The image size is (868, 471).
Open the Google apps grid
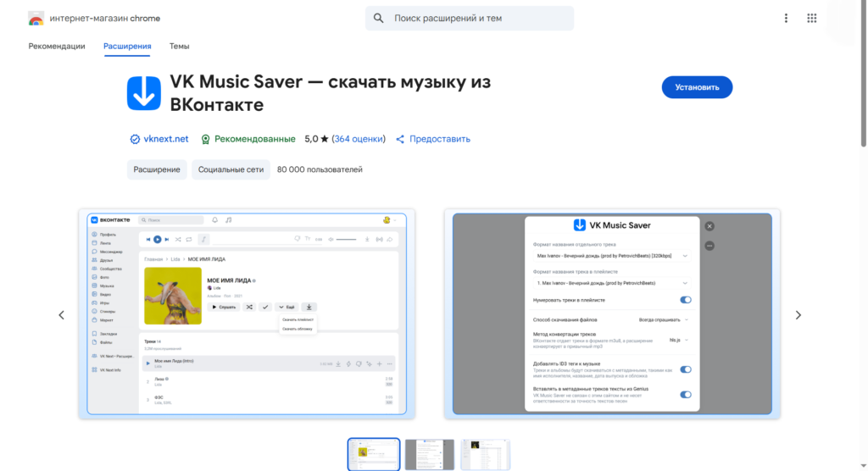point(811,19)
